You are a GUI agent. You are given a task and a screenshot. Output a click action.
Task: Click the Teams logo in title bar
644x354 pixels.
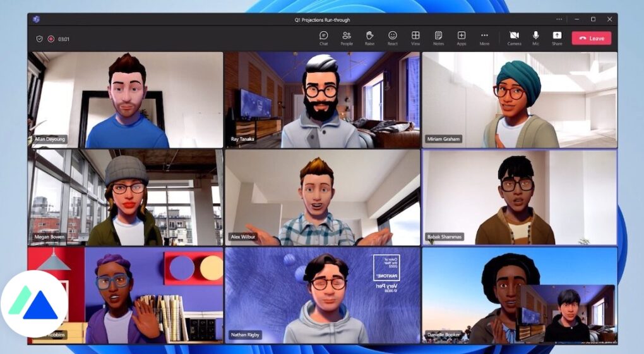[x=36, y=20]
